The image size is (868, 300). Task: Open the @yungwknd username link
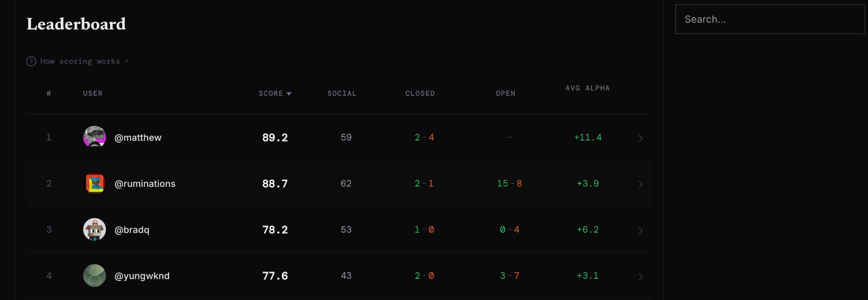click(142, 276)
